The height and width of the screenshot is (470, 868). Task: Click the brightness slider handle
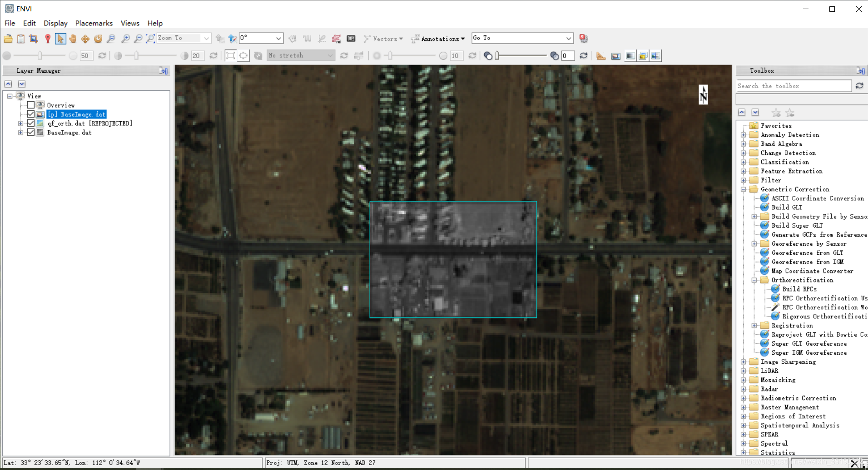[x=40, y=55]
